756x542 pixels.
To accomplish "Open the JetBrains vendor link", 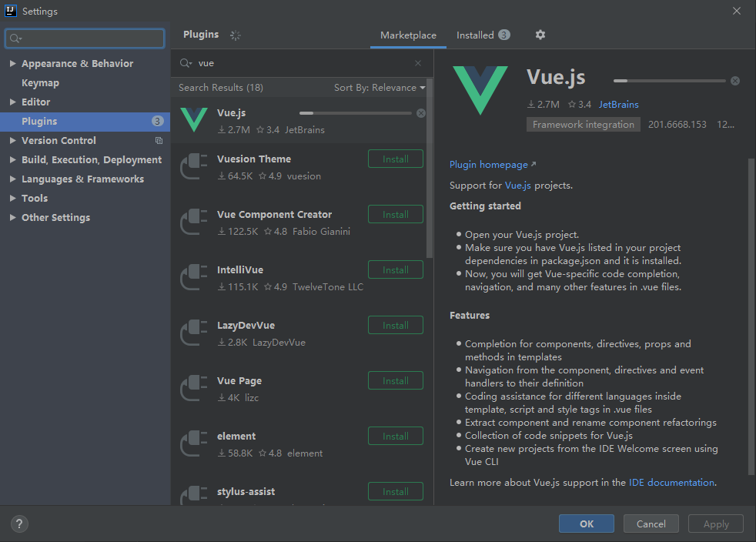I will (x=619, y=105).
